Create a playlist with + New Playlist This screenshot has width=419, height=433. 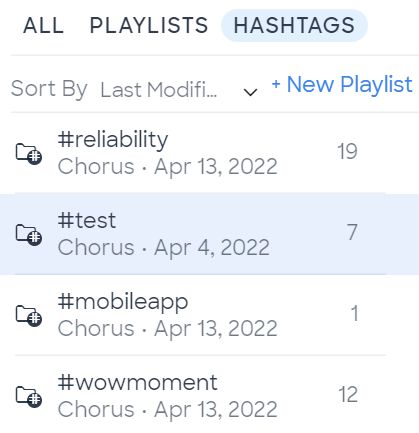pos(342,84)
